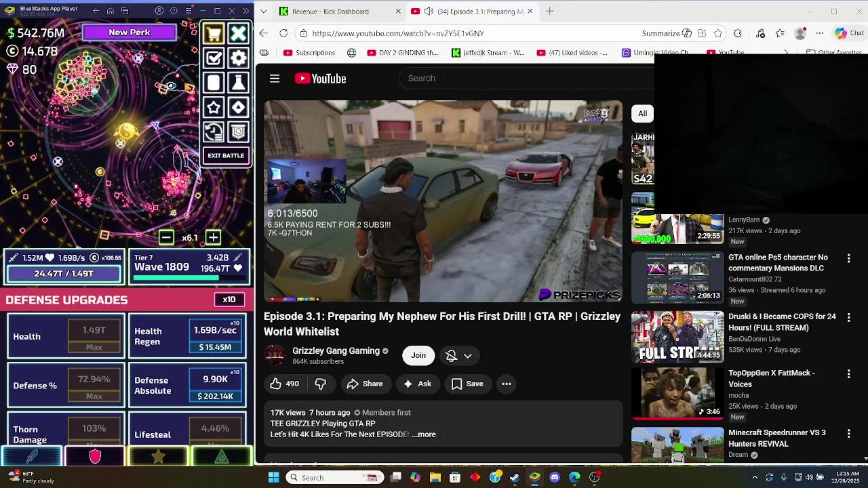Close the Revenue - Kick Dashboard tab
This screenshot has width=868, height=488.
tap(397, 12)
